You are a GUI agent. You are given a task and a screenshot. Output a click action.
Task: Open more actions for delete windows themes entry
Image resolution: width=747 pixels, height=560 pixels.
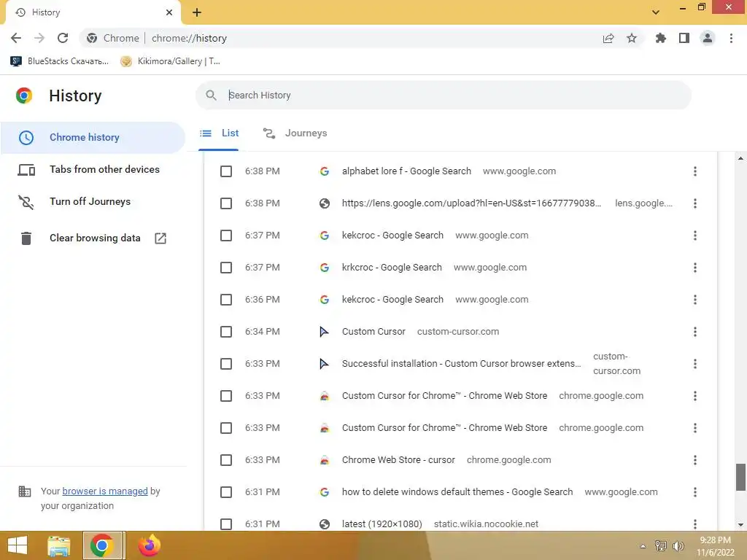695,492
